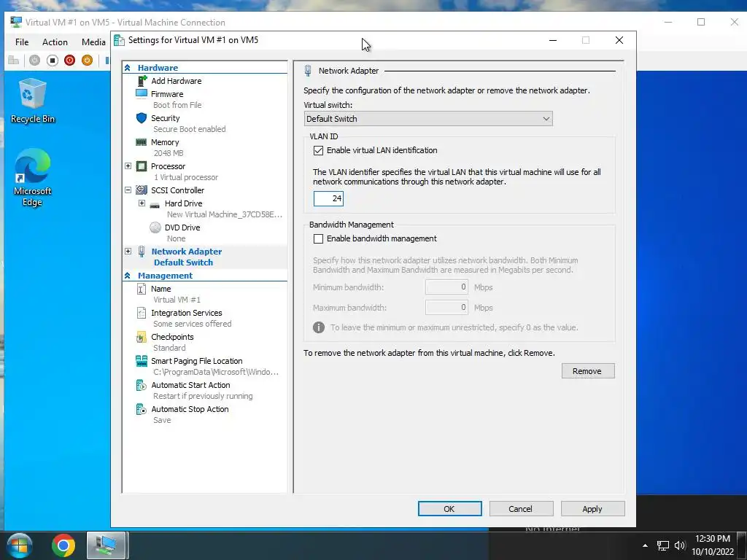Screen dimensions: 747x560
Task: Open the Windows Start menu
Action: point(20,545)
